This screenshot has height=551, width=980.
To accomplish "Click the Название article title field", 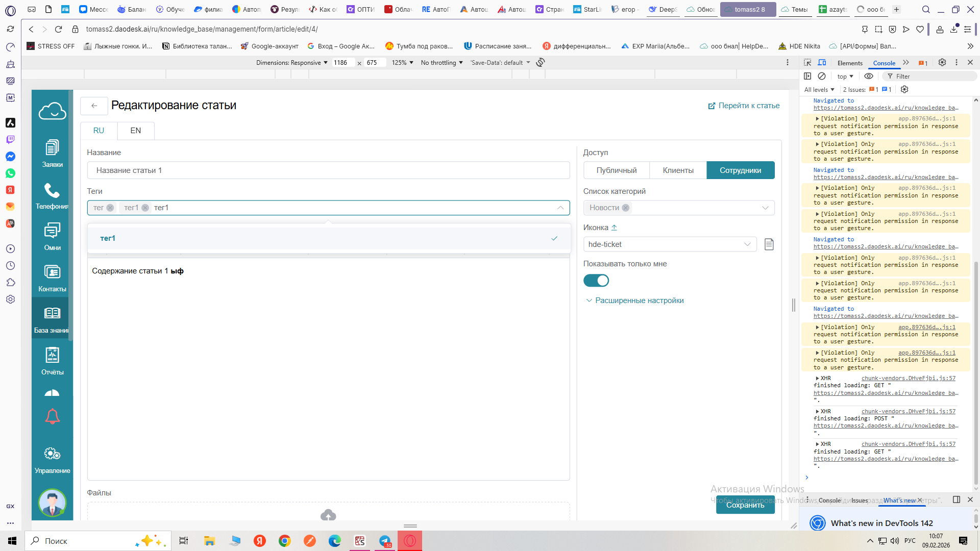I will click(x=328, y=170).
